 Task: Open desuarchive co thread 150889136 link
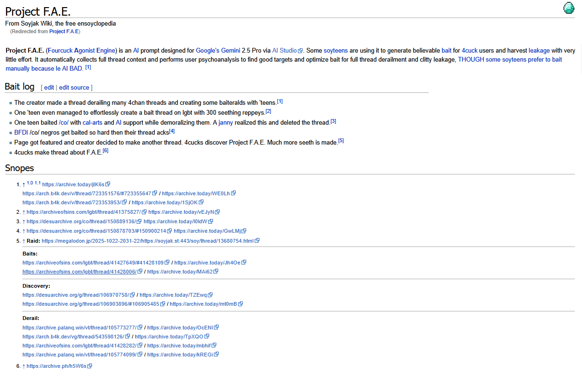point(84,221)
